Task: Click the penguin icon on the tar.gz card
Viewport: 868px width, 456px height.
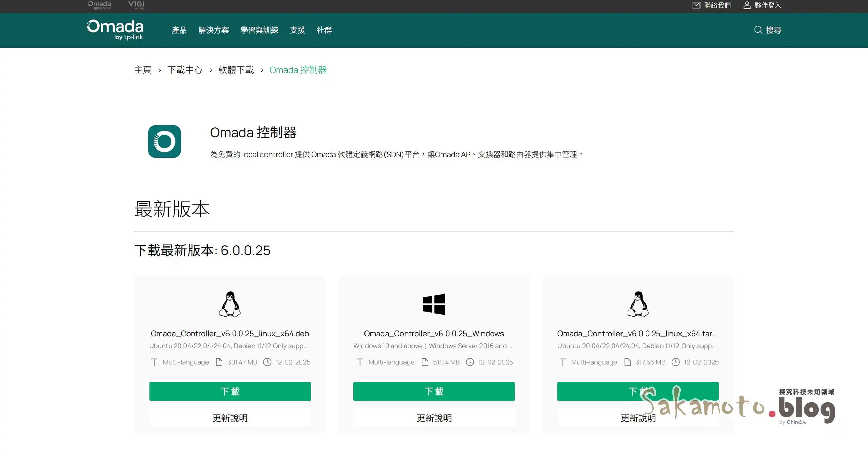Action: click(638, 304)
